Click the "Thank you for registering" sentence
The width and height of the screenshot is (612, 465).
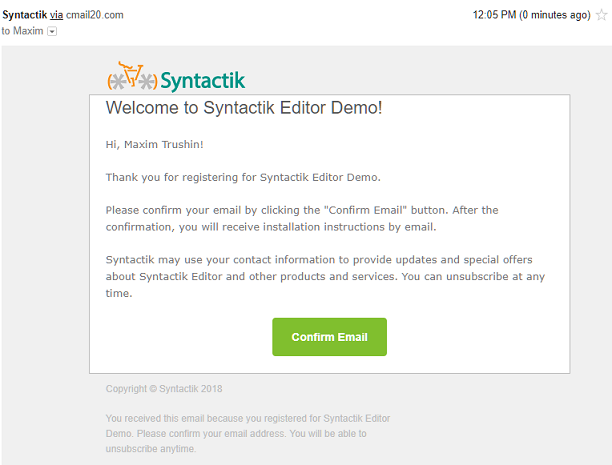pyautogui.click(x=243, y=177)
